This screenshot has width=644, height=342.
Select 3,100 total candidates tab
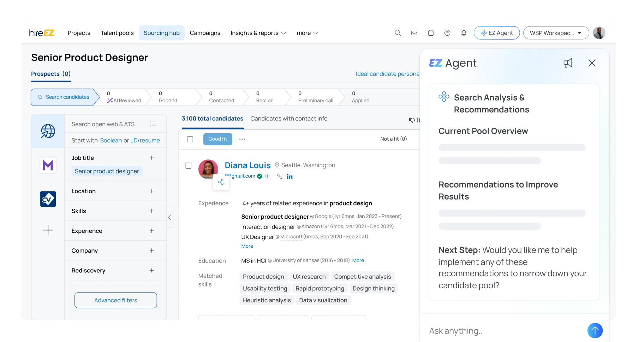213,119
